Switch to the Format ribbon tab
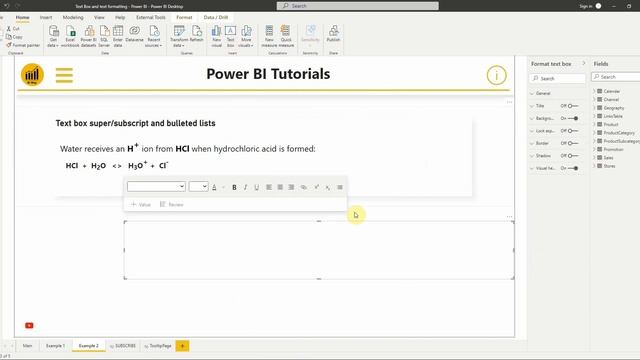Image resolution: width=640 pixels, height=360 pixels. (184, 18)
